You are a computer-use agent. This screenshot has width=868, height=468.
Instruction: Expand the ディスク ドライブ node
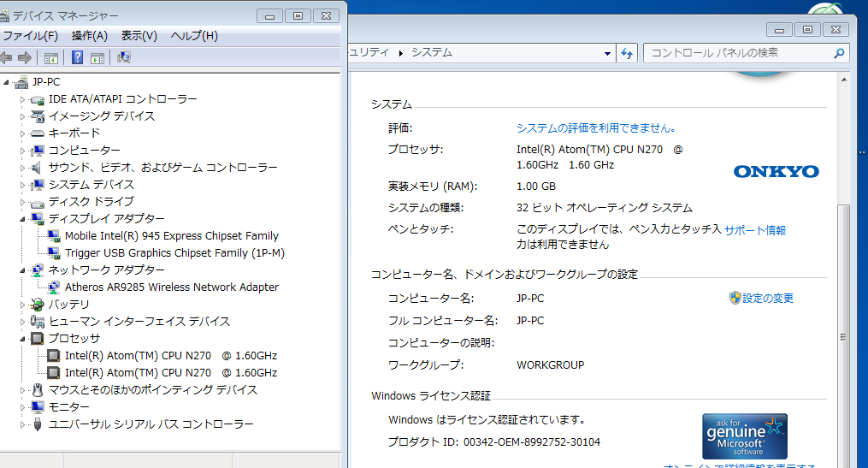click(23, 202)
